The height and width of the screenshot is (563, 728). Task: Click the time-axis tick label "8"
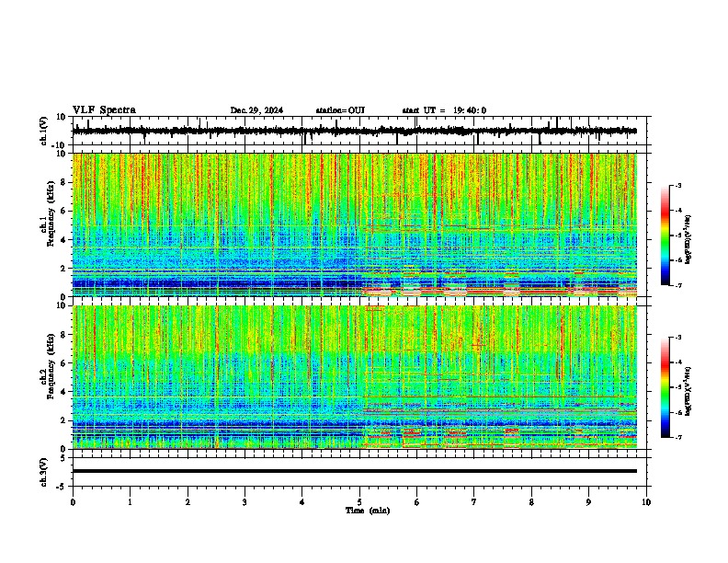point(531,502)
